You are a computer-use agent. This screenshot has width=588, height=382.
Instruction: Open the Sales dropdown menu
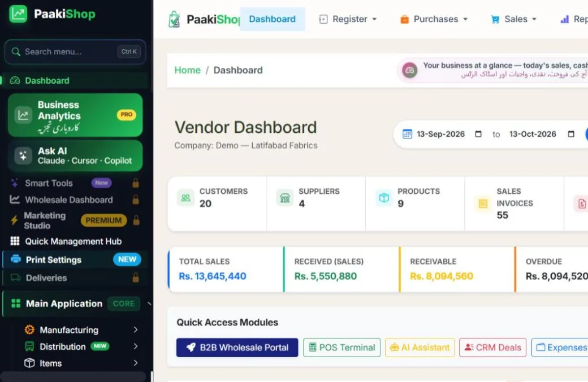[x=514, y=19]
